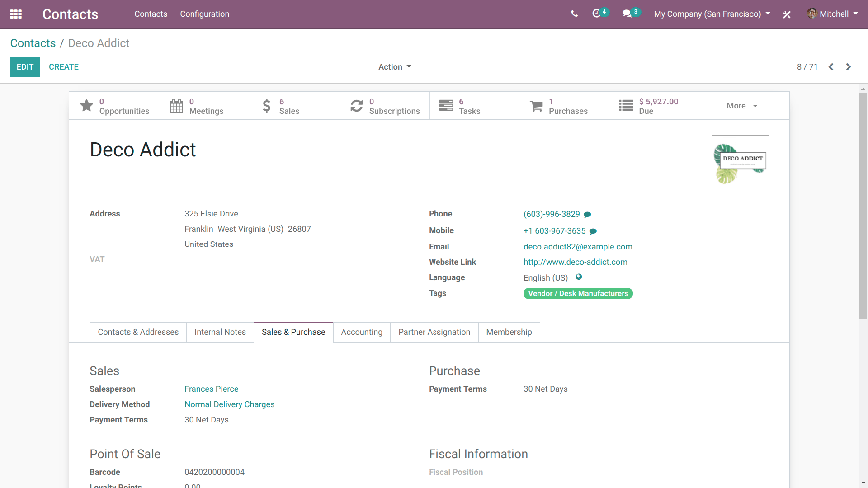Select the Action dropdown button

click(395, 67)
